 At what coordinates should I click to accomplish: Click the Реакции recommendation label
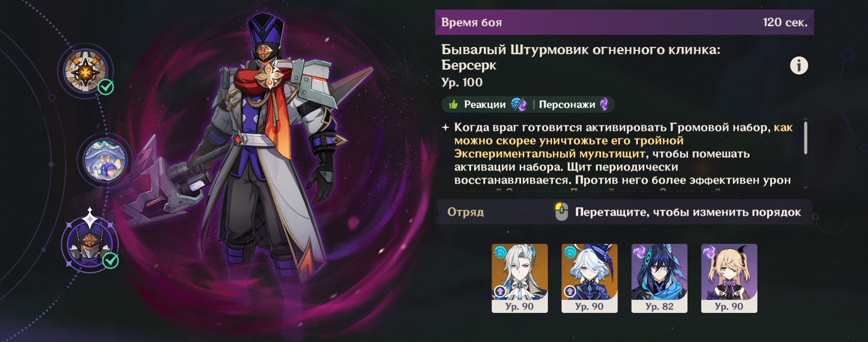[x=485, y=104]
